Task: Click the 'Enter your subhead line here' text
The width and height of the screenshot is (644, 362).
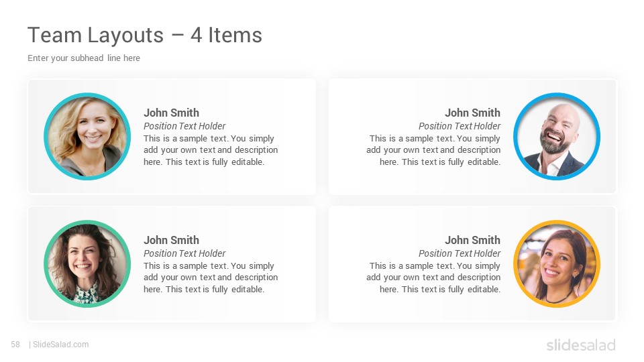Action: tap(84, 58)
